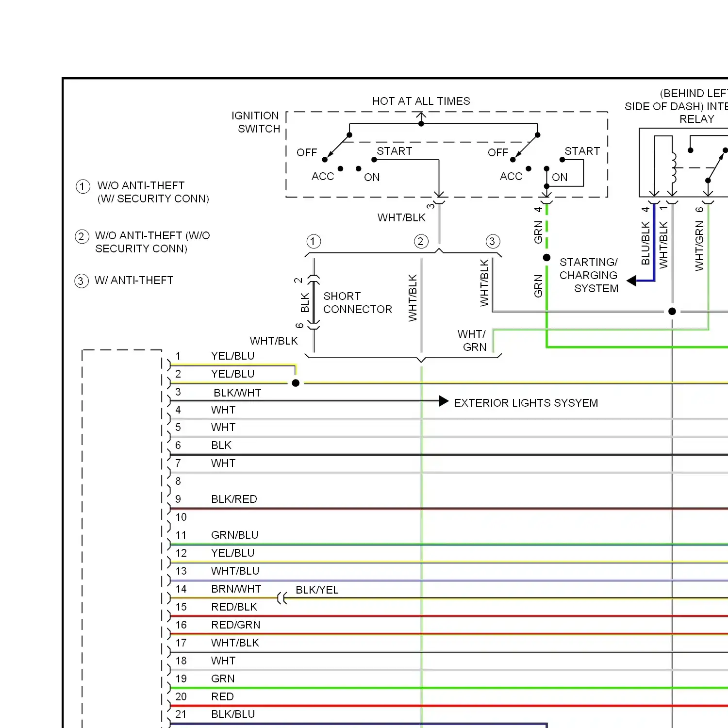Click "GRN" on connector pin 19
Image resolution: width=728 pixels, height=728 pixels.
point(223,678)
